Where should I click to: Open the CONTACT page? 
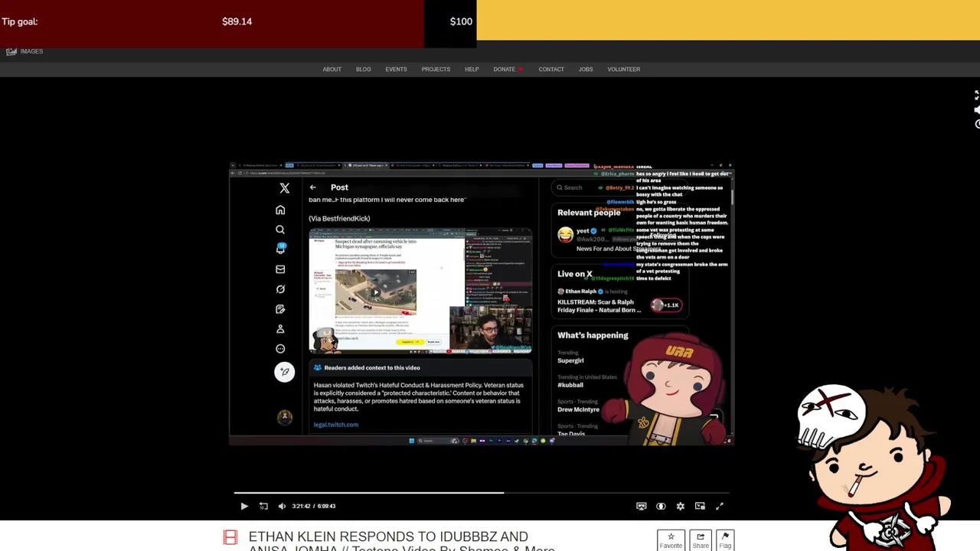tap(551, 69)
